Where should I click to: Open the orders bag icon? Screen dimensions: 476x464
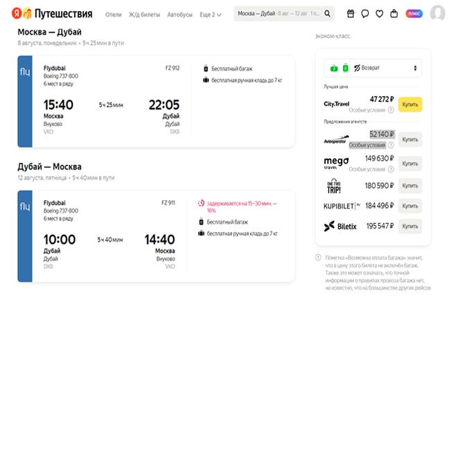point(394,14)
